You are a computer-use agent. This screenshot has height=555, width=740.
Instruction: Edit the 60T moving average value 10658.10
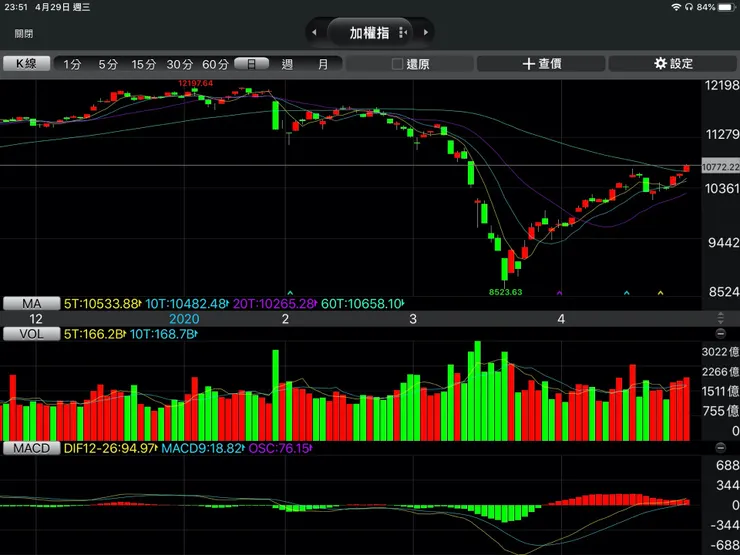(362, 303)
